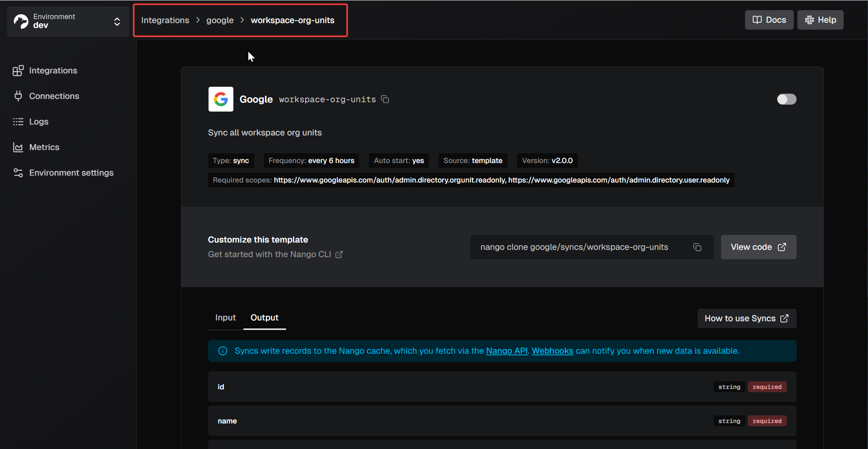Click the google breadcrumb chevron

click(x=241, y=20)
